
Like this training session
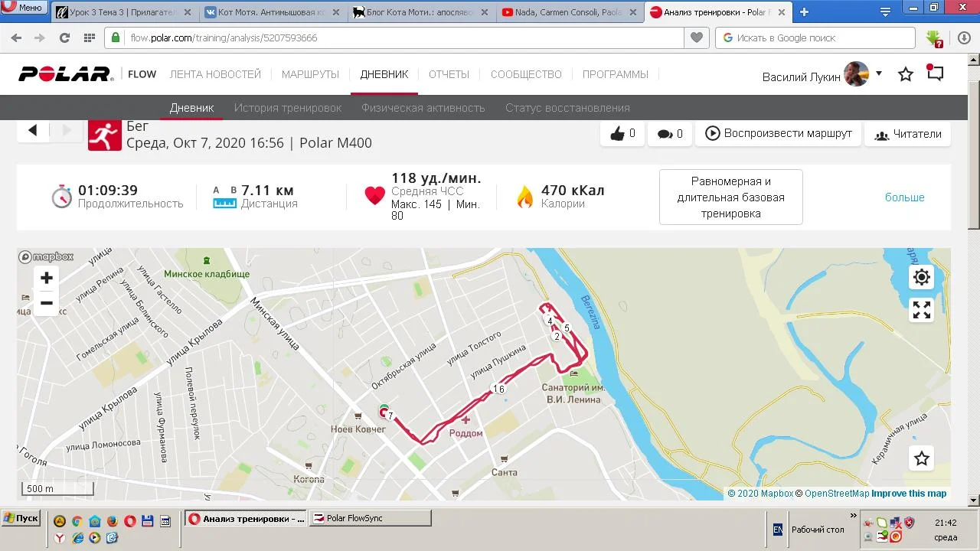(622, 134)
